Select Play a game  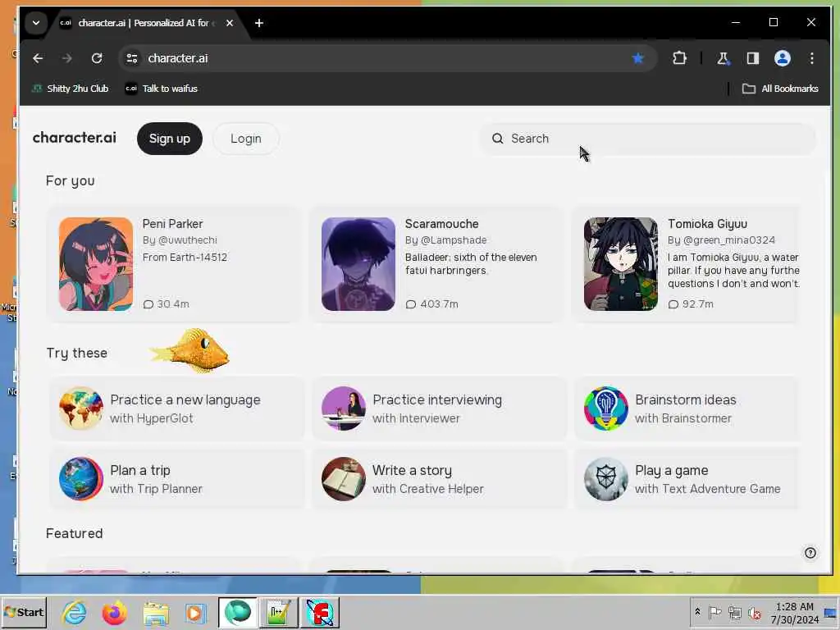pyautogui.click(x=672, y=470)
